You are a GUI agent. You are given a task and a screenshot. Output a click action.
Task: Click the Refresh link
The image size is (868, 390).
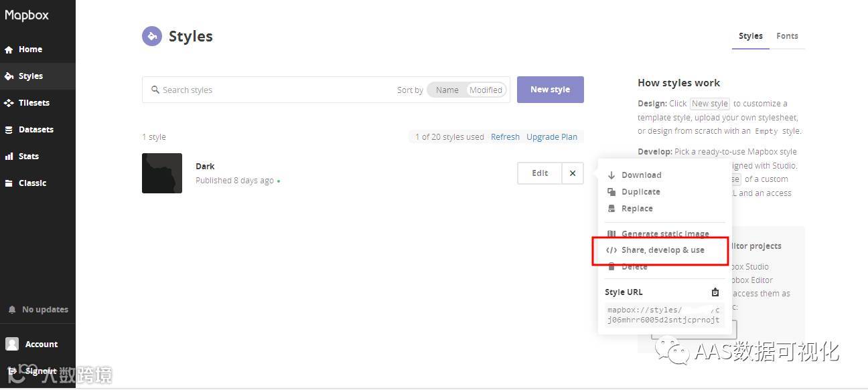point(505,137)
